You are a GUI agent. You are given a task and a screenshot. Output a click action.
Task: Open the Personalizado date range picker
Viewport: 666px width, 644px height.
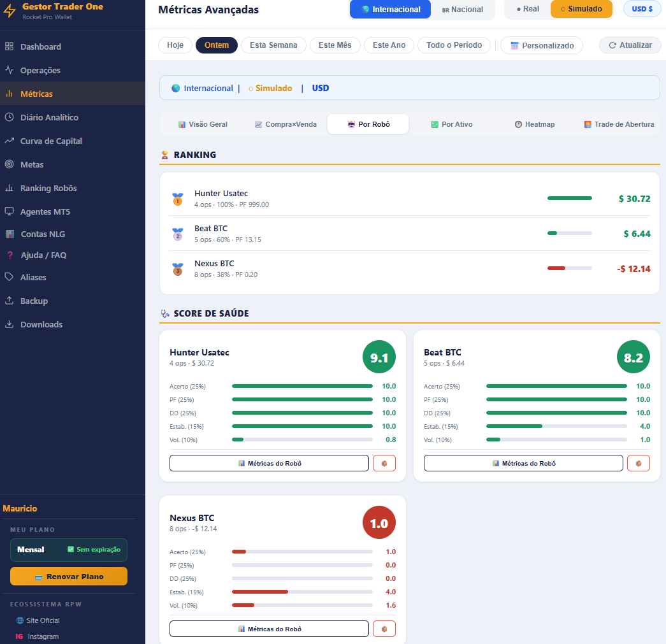542,45
